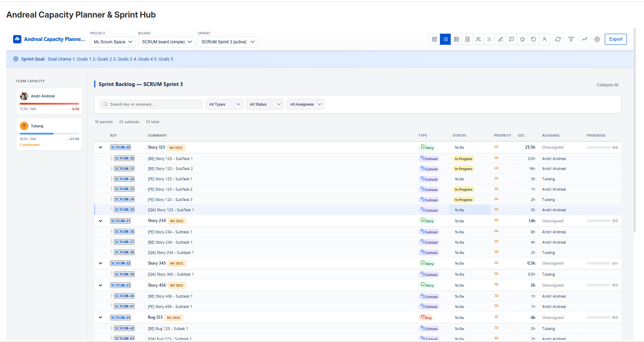Open the All Assignees filter dropdown
The image size is (644, 342).
[x=305, y=104]
